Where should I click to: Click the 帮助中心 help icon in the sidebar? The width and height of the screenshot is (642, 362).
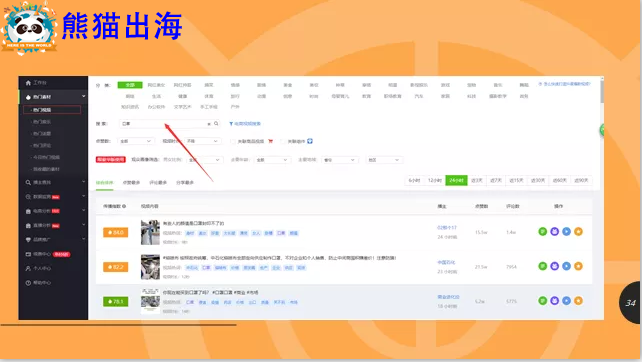(28, 283)
